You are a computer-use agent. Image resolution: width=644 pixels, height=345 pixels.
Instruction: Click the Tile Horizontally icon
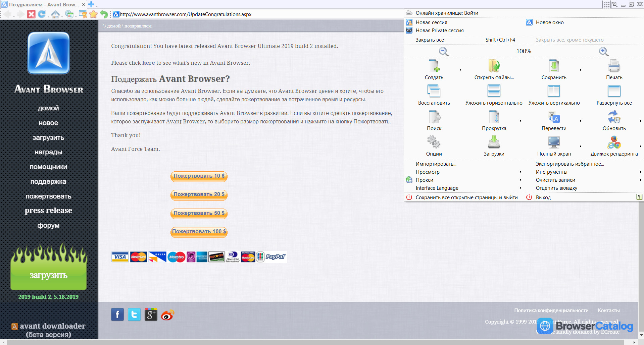(x=494, y=91)
